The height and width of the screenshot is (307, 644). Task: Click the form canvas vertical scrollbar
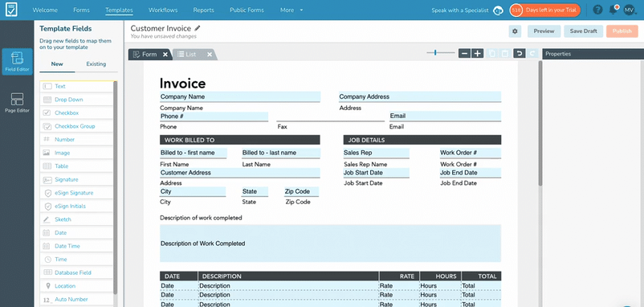click(540, 123)
